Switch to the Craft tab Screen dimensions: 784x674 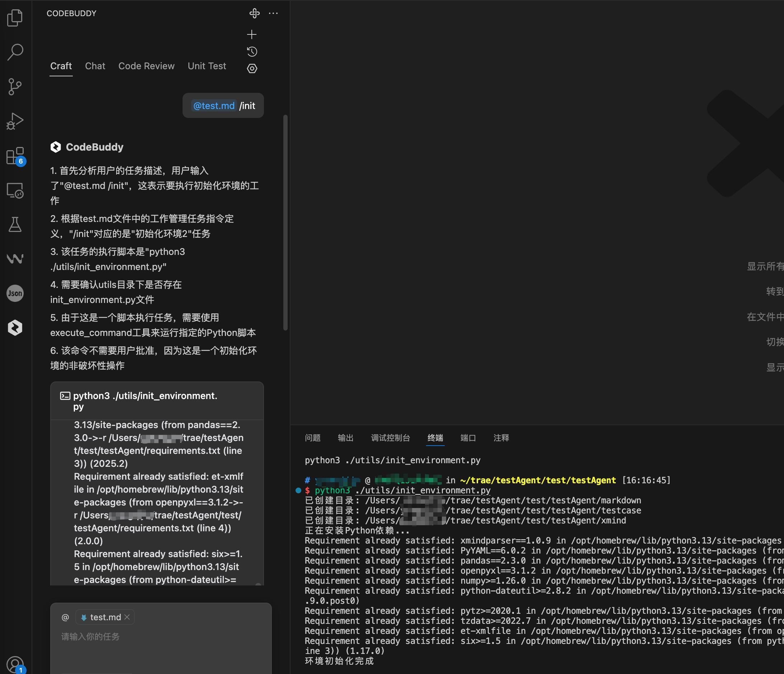pos(61,66)
